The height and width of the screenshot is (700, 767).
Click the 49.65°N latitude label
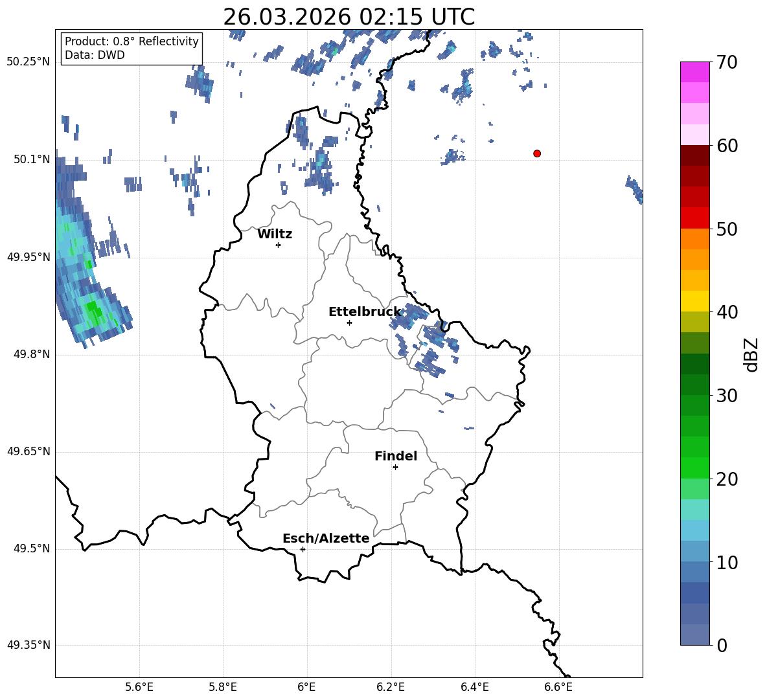tap(29, 451)
